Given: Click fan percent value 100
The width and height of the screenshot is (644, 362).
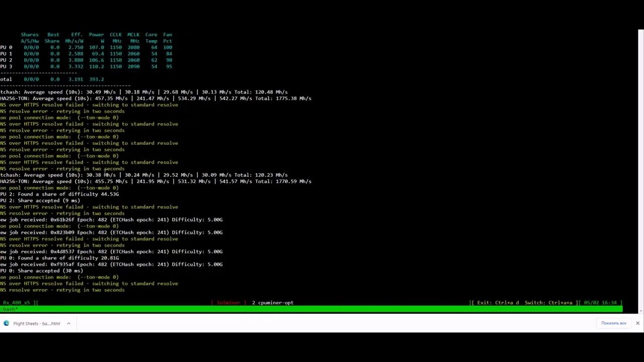Looking at the screenshot, I should pos(168,47).
